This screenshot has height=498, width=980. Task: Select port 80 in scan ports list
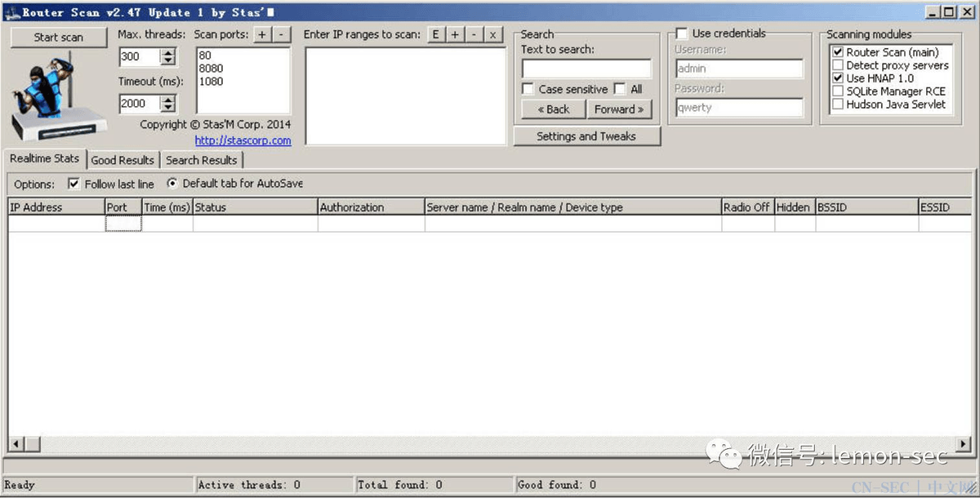click(x=205, y=56)
